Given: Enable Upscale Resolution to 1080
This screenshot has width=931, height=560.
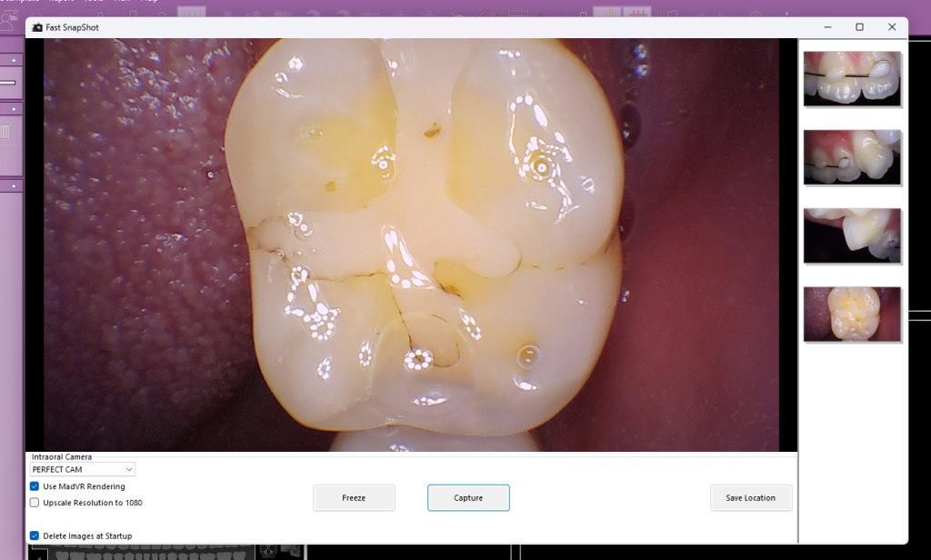Looking at the screenshot, I should tap(35, 503).
